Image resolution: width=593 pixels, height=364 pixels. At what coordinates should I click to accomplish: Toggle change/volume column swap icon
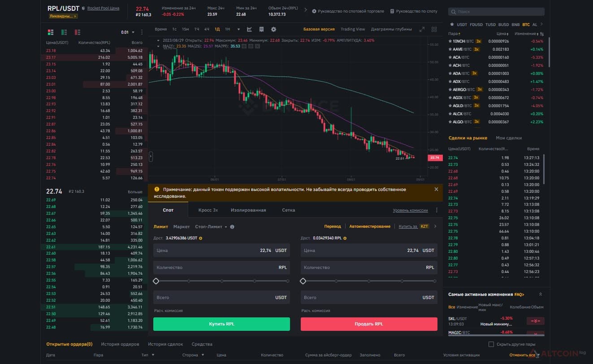[542, 34]
